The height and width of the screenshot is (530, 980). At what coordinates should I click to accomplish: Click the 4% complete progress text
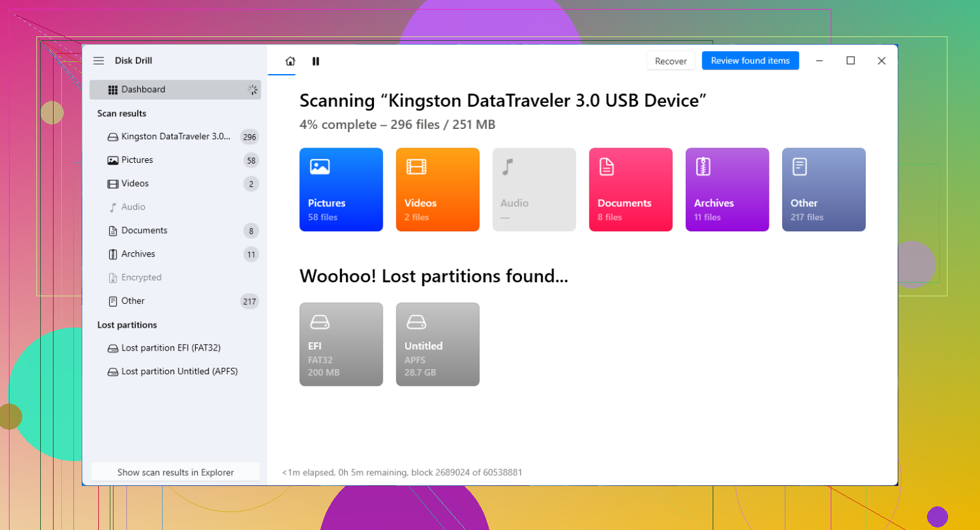pos(397,125)
